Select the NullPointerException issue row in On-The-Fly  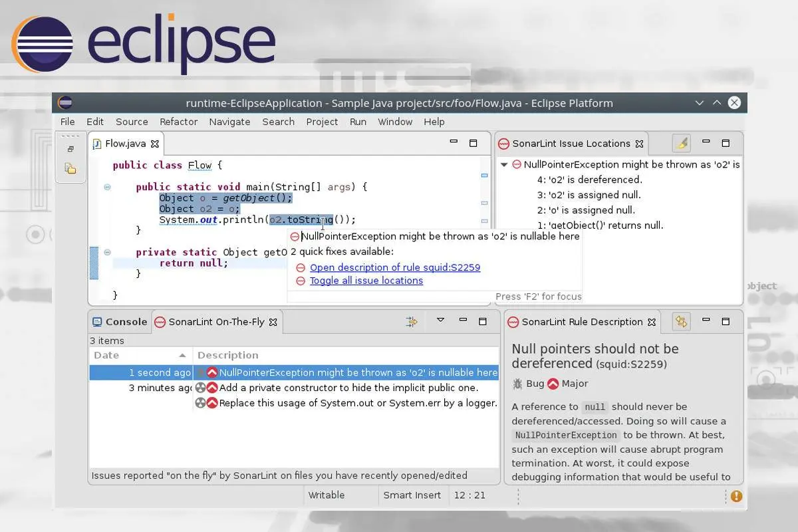tap(294, 372)
